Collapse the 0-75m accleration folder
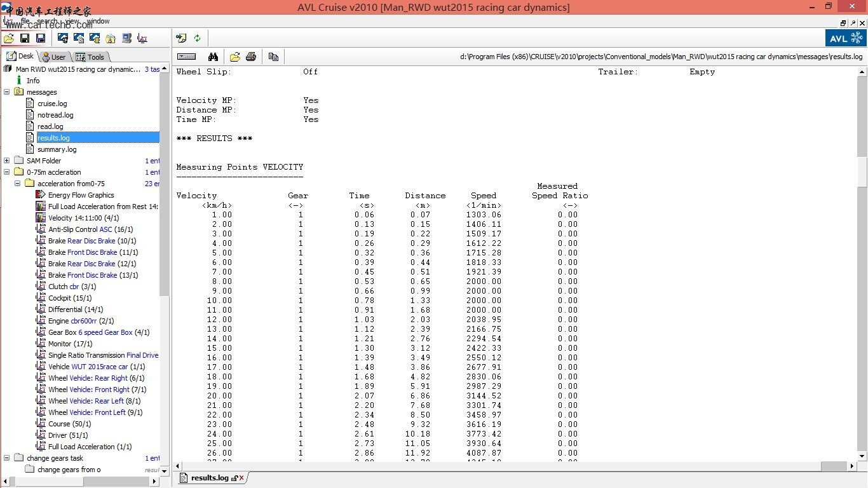The width and height of the screenshot is (868, 488). [7, 172]
